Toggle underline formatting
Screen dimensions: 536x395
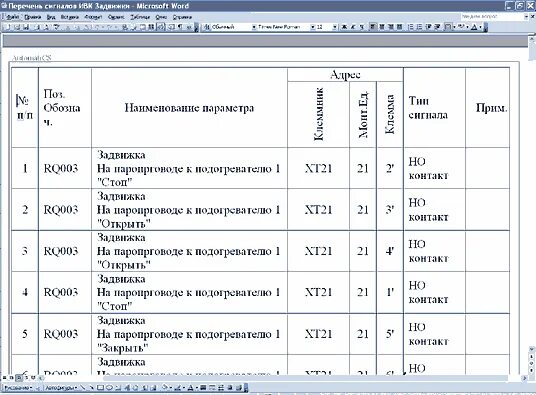click(x=362, y=27)
